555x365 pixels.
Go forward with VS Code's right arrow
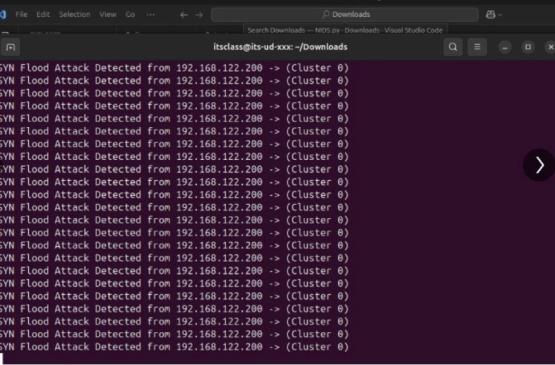[199, 15]
